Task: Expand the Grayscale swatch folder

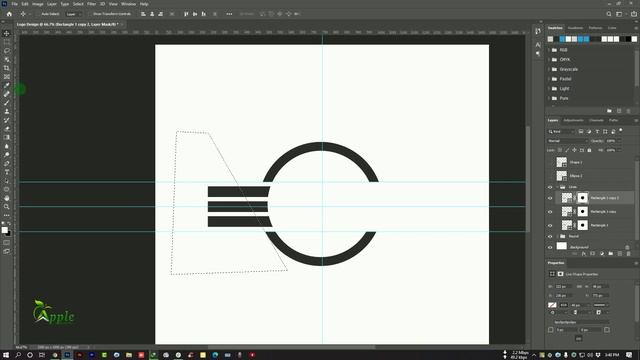Action: pyautogui.click(x=549, y=69)
